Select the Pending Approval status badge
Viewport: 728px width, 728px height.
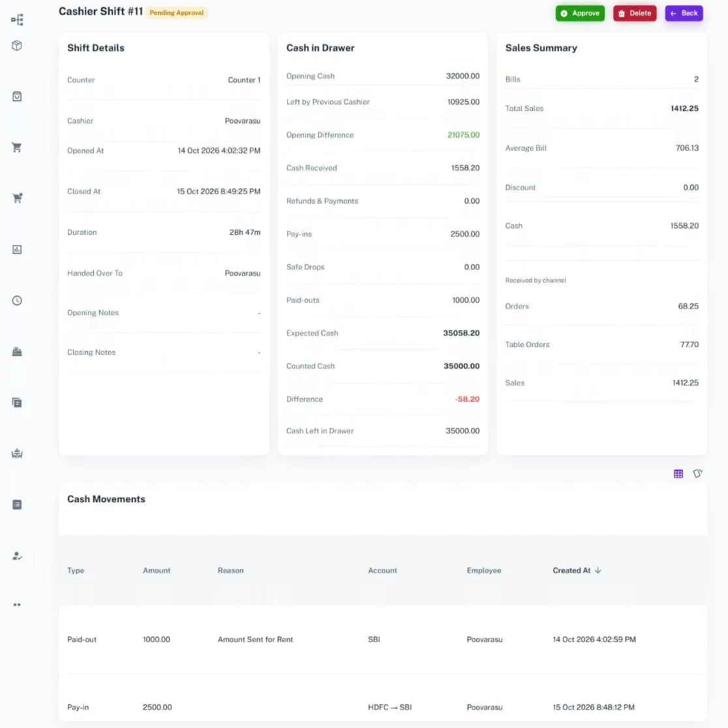pyautogui.click(x=176, y=12)
